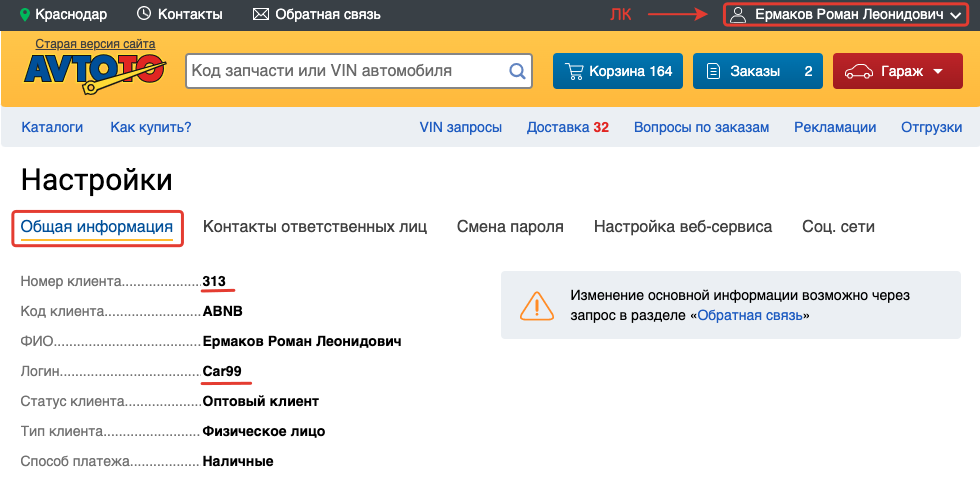The height and width of the screenshot is (477, 980).
Task: Click payment method value Наличные
Action: [238, 462]
